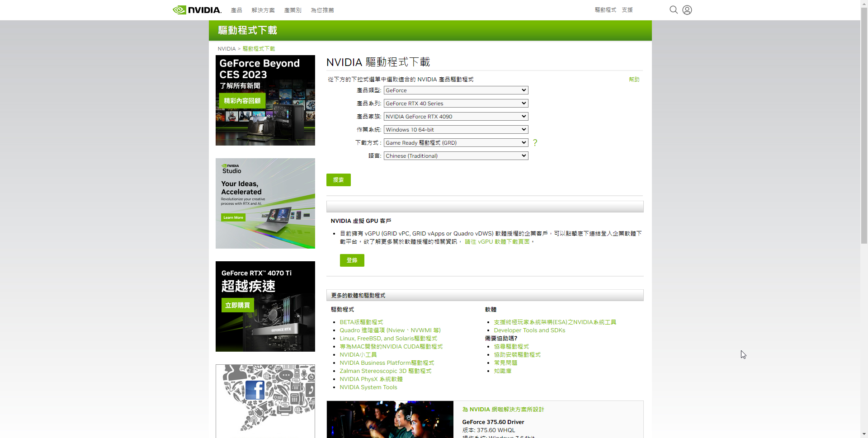Open the MAC NVIDIA CUDA driver link
Screen dimensions: 868x438
(391, 347)
